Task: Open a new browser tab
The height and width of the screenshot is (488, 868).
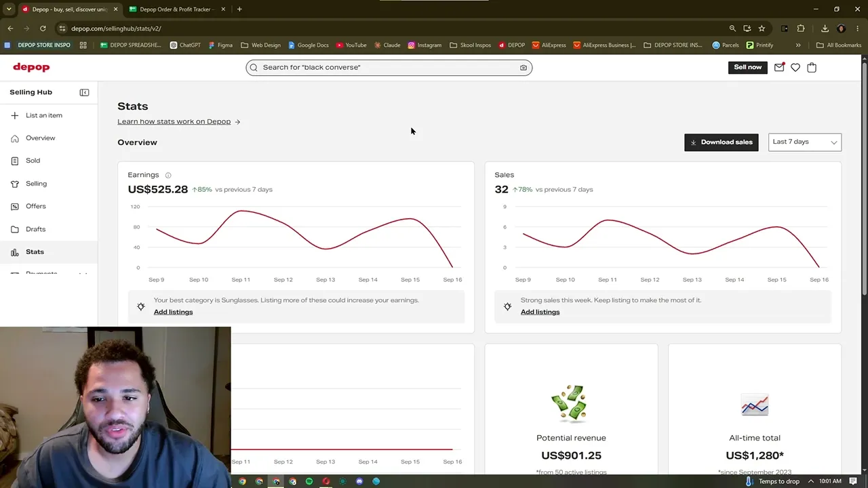Action: 239,9
